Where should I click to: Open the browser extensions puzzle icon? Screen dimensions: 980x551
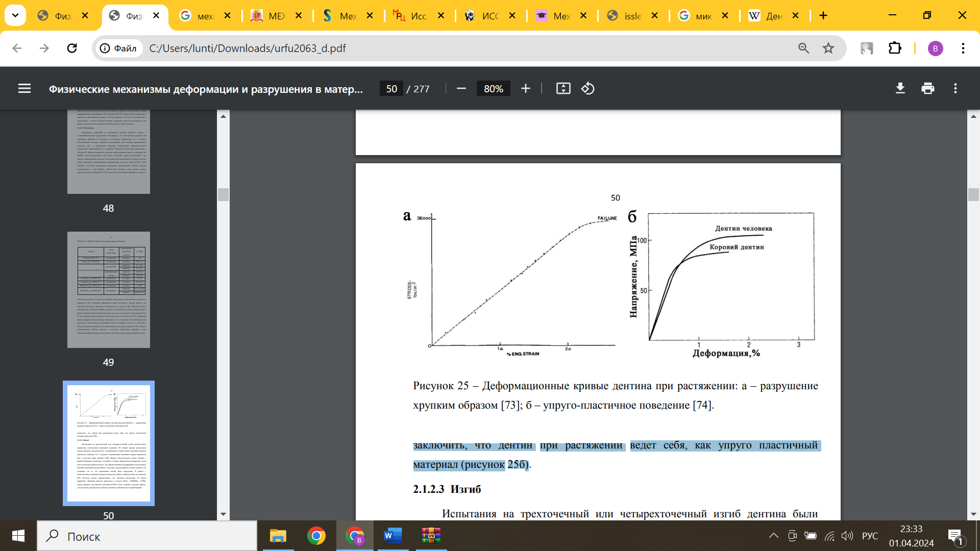click(895, 48)
